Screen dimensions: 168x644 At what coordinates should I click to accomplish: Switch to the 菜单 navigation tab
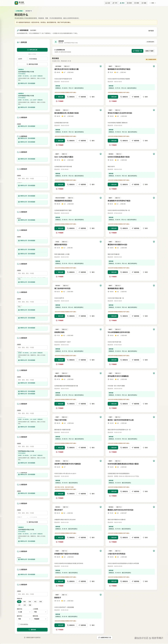(x=129, y=3)
